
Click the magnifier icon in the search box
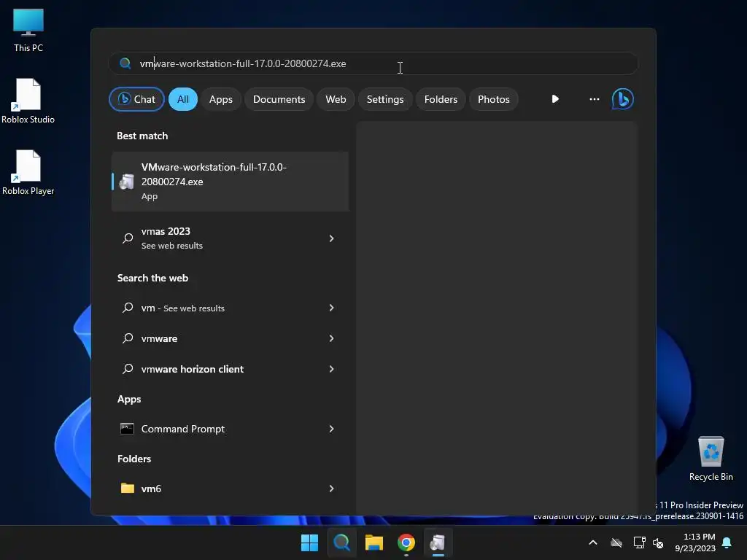[x=125, y=63]
